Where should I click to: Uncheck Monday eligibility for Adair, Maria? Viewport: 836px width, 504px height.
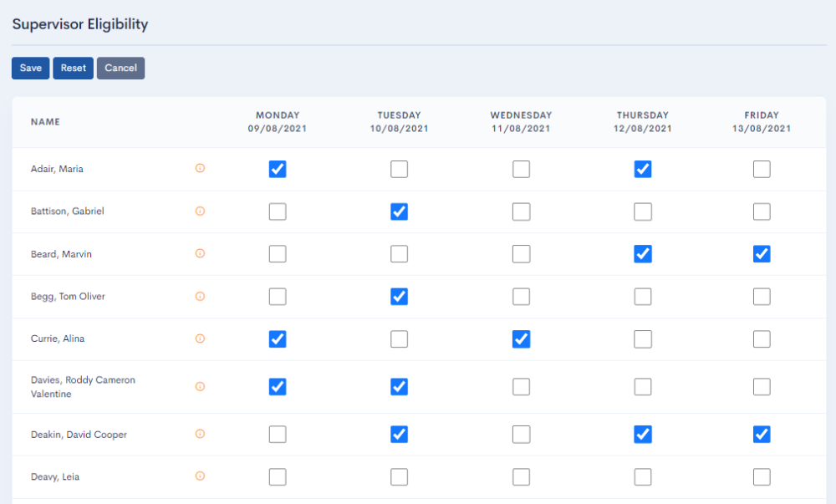pos(278,170)
